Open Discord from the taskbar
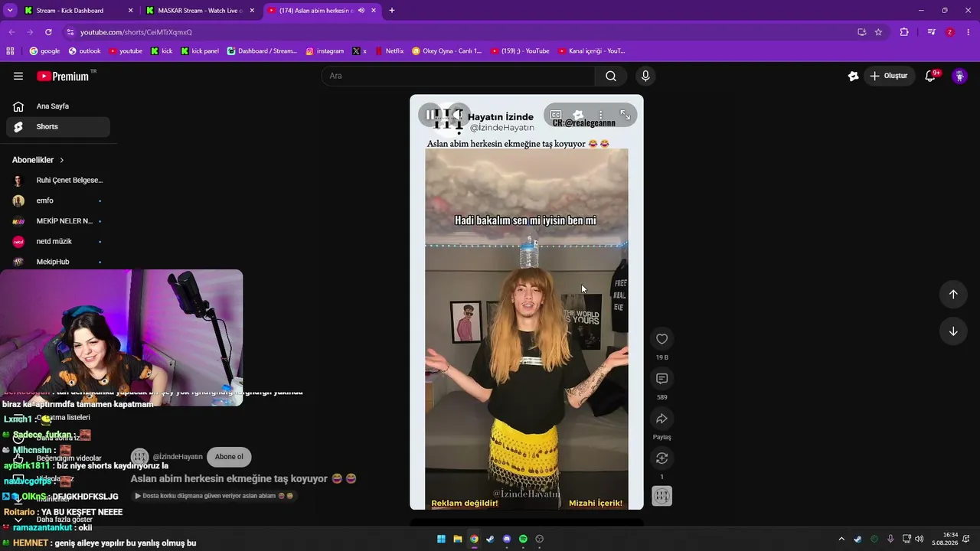The height and width of the screenshot is (551, 980). click(507, 539)
